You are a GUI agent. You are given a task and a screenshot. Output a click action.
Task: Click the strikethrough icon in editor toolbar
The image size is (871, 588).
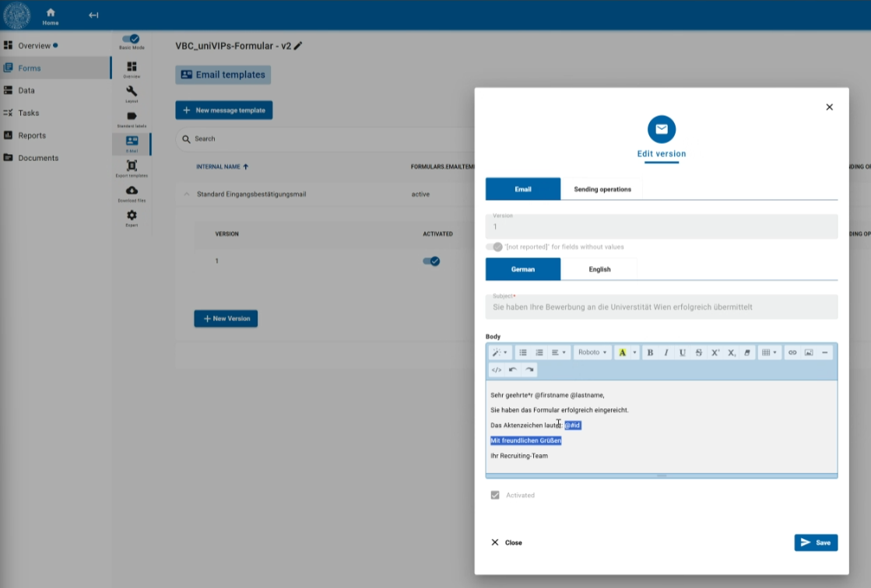tap(699, 352)
